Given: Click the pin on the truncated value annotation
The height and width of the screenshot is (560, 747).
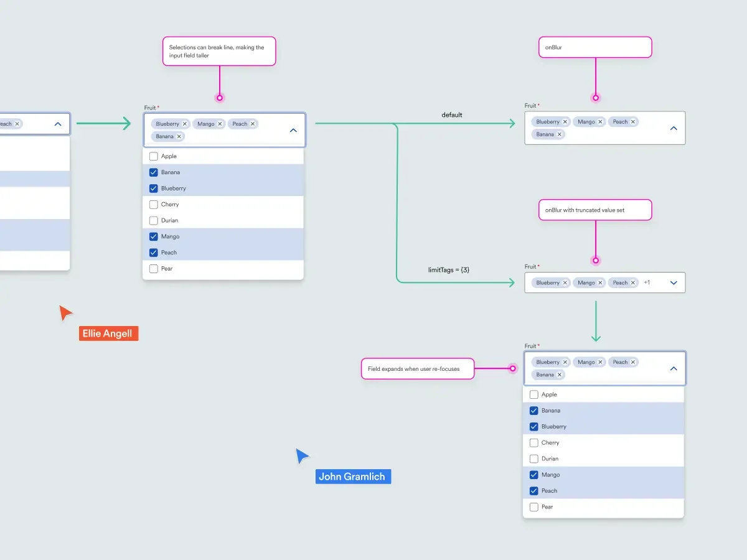Looking at the screenshot, I should click(x=595, y=259).
